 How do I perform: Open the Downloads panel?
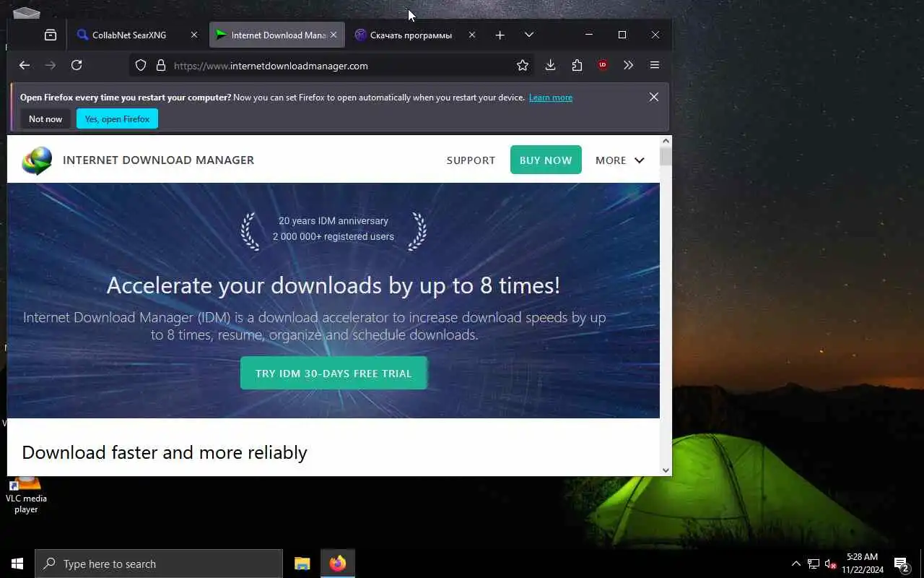tap(550, 65)
